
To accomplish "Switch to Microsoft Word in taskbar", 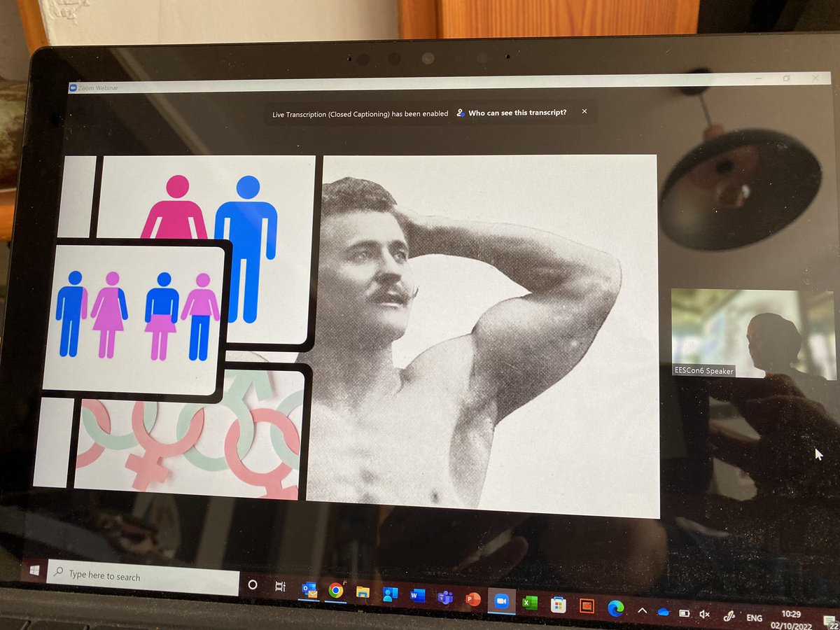I will click(x=418, y=596).
